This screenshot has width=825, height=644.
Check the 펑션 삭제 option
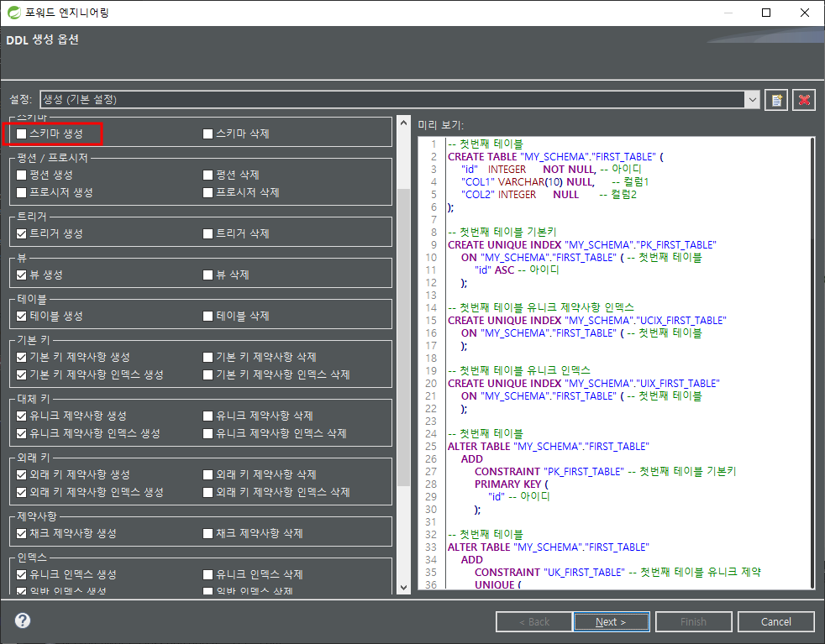click(x=208, y=175)
